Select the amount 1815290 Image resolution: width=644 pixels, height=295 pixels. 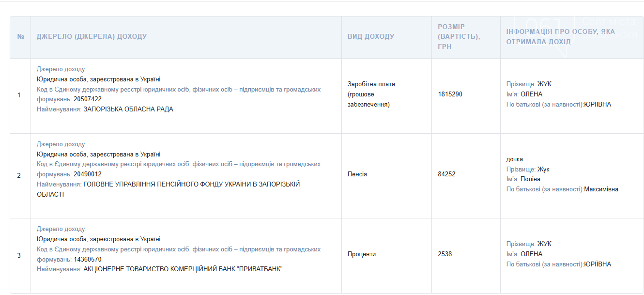coord(450,94)
